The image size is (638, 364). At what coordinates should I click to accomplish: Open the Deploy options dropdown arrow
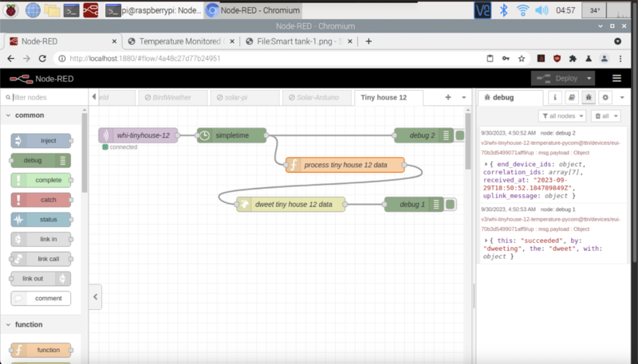589,78
